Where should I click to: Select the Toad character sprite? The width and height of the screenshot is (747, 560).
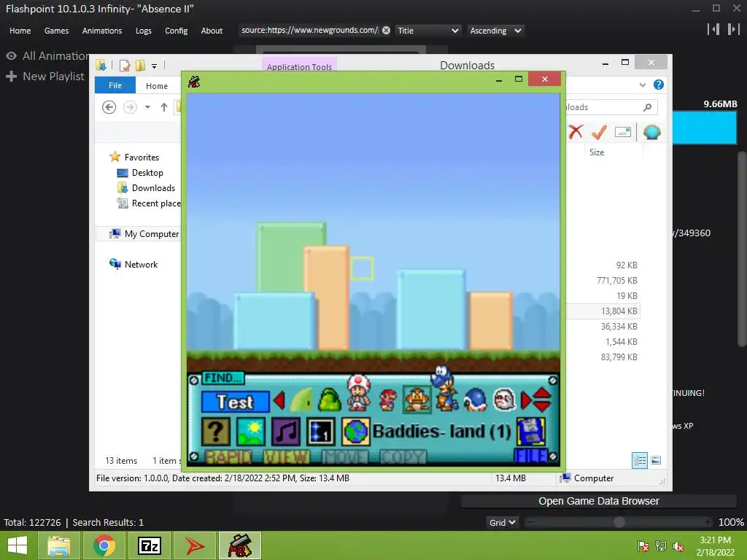point(359,393)
